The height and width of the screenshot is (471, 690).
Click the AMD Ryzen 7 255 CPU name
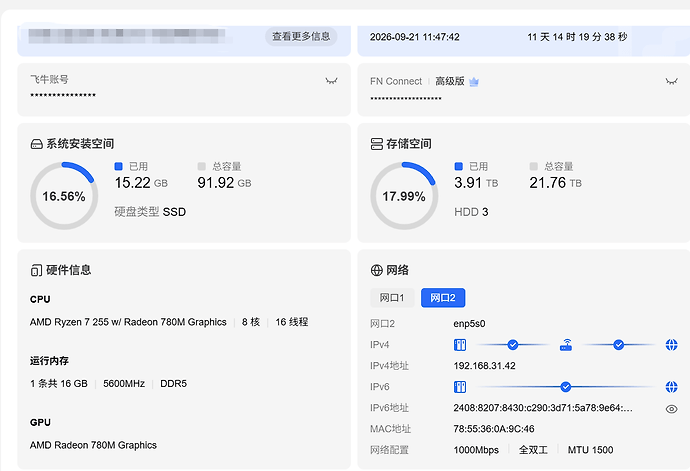(x=128, y=322)
